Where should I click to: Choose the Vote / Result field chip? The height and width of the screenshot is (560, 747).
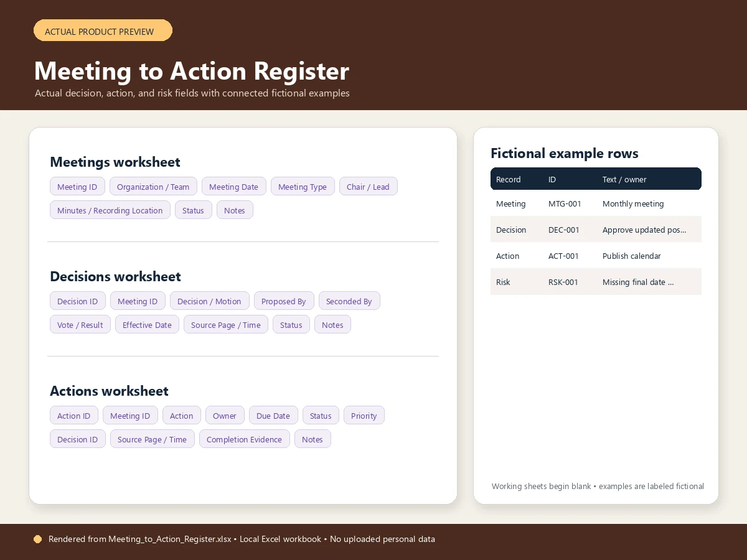click(80, 325)
